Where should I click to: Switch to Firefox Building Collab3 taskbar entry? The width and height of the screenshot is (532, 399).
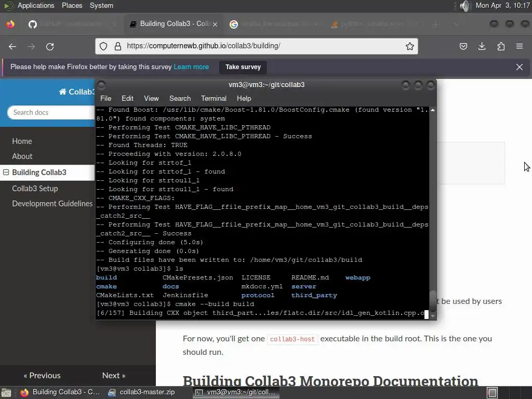pyautogui.click(x=60, y=392)
